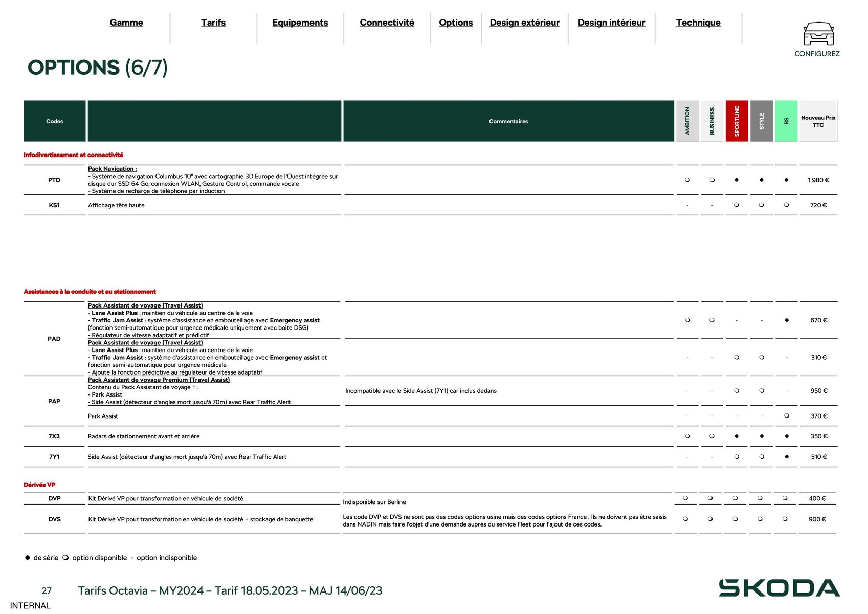Click price 370 €
Viewport: 868px width, 614px height.
coord(818,416)
